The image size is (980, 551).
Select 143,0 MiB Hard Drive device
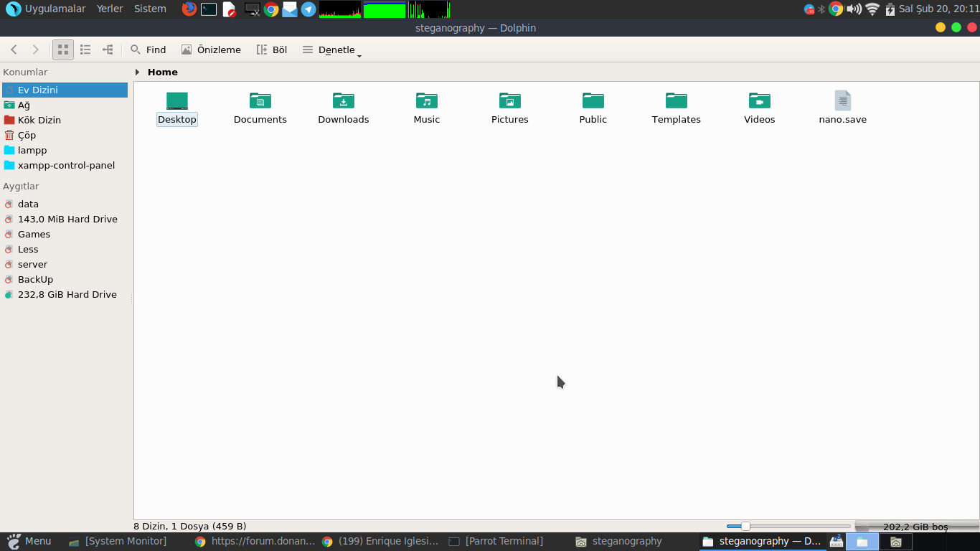tap(65, 219)
